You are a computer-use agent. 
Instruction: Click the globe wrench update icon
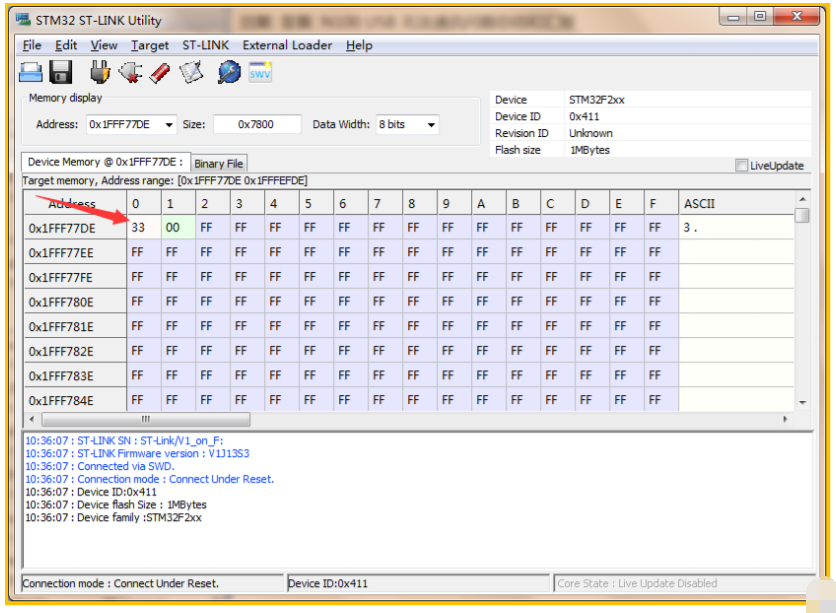pyautogui.click(x=229, y=72)
